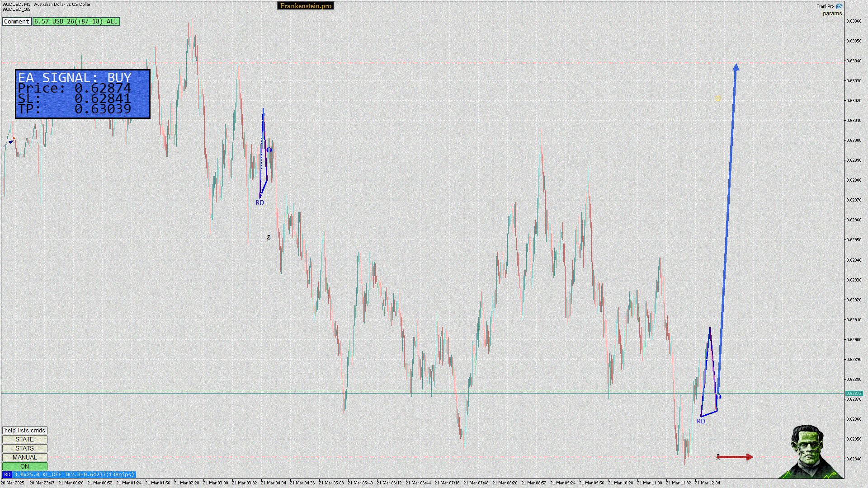Click the EA SIGNAL BUY info panel

pos(83,94)
